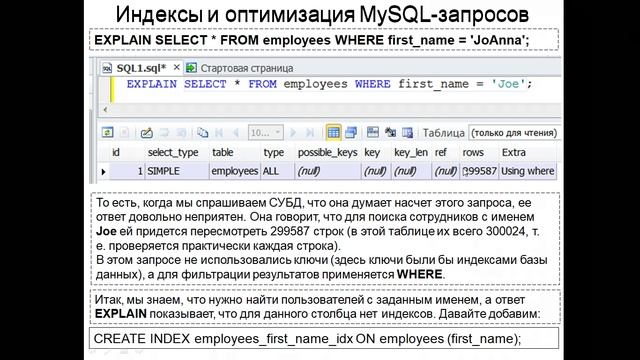Go to last page of results
This screenshot has height=360, width=640.
(310, 132)
